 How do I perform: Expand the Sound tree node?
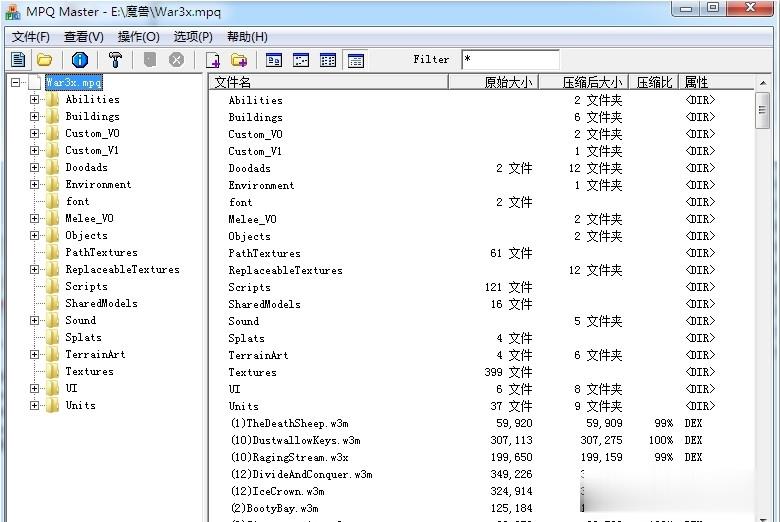coord(34,320)
